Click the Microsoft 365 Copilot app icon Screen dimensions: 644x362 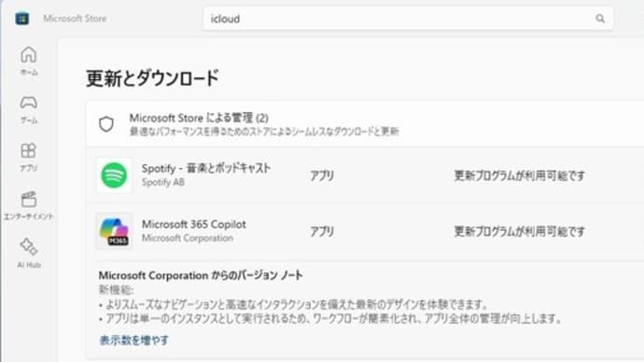pos(114,231)
